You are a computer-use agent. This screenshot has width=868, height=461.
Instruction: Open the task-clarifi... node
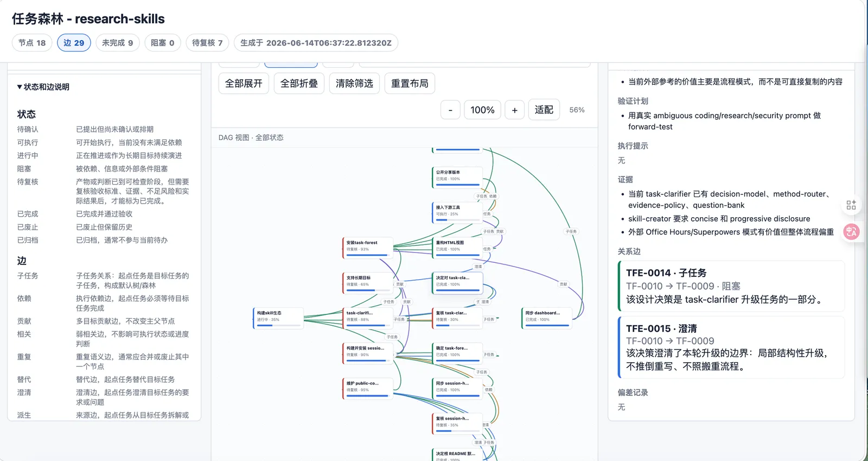[367, 318]
